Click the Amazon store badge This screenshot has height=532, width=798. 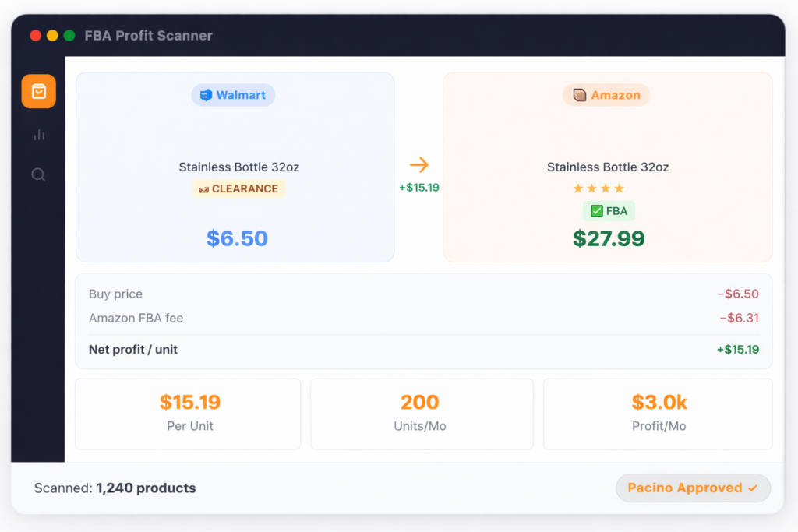(606, 95)
